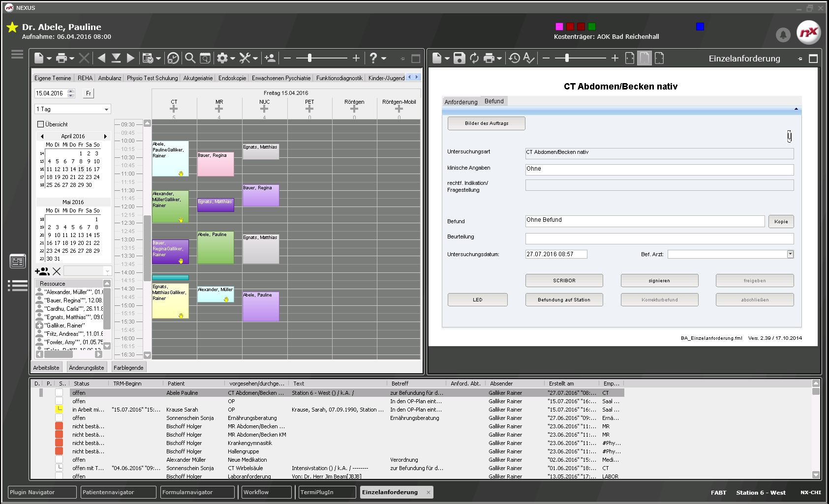Switch to the Patientennavigator bottom tab
829x504 pixels.
click(118, 492)
